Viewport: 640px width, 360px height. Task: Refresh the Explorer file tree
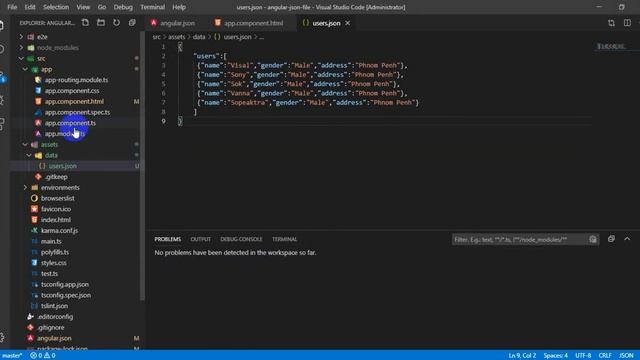click(x=116, y=23)
